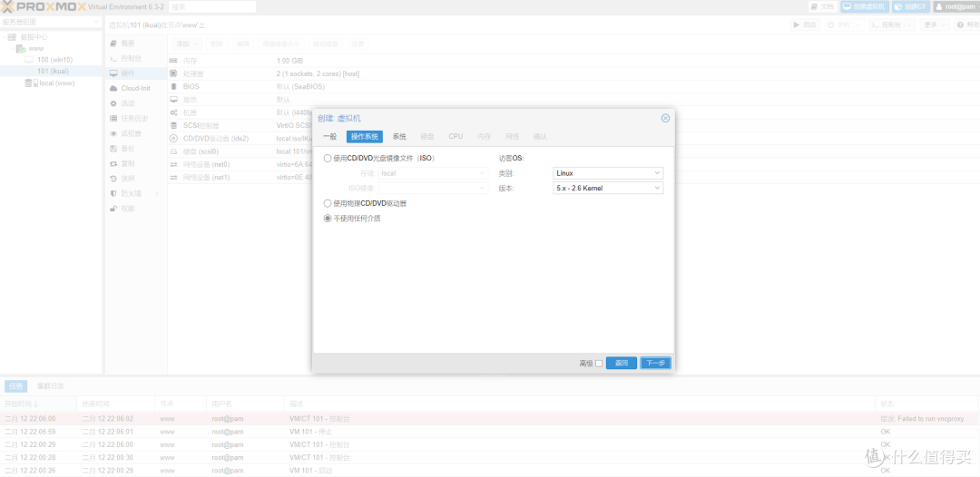
Task: Click the BIOS chip icon in hardware list
Action: point(174,87)
